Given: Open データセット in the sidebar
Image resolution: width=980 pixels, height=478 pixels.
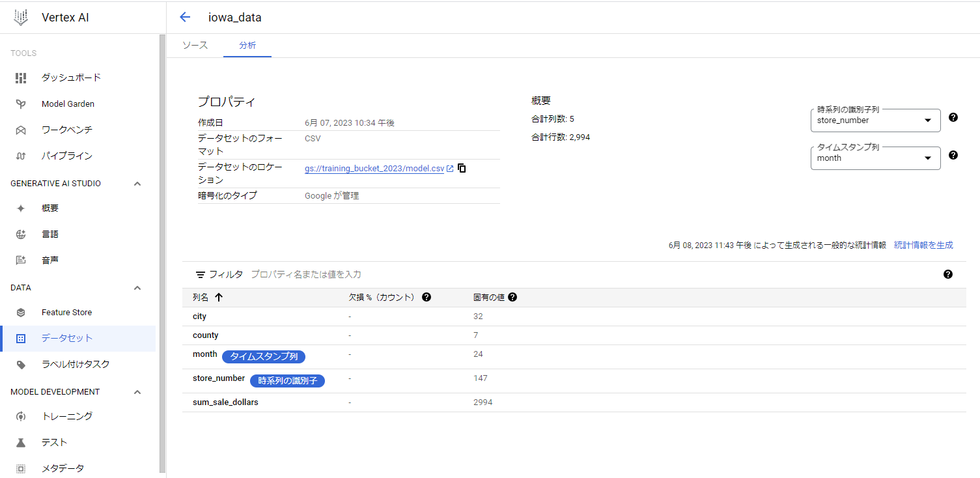Looking at the screenshot, I should pyautogui.click(x=78, y=339).
